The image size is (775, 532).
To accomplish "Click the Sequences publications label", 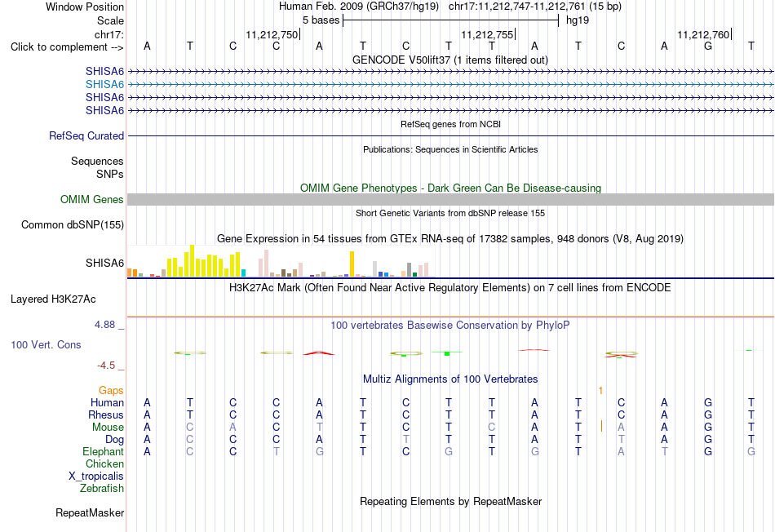I will coord(97,162).
